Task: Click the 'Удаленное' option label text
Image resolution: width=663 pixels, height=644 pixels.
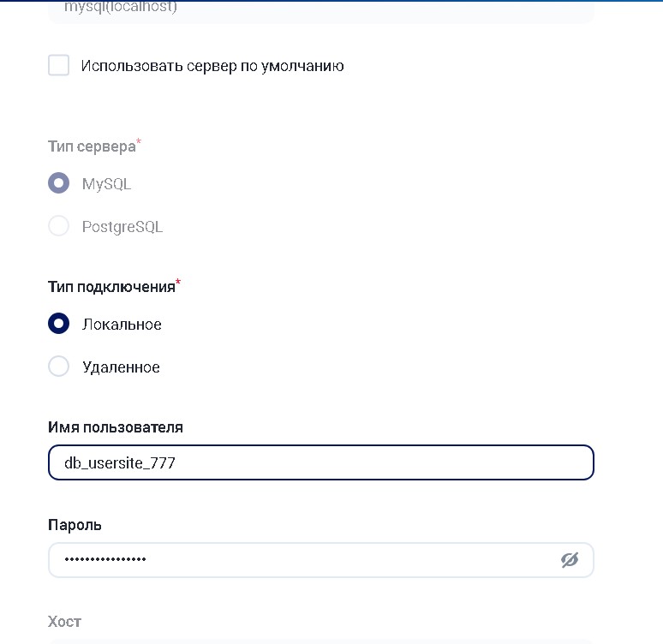Action: pos(121,367)
